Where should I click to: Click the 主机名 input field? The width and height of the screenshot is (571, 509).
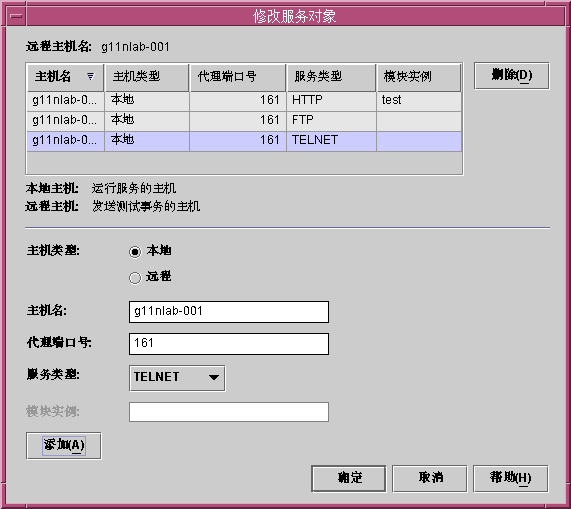(x=229, y=312)
